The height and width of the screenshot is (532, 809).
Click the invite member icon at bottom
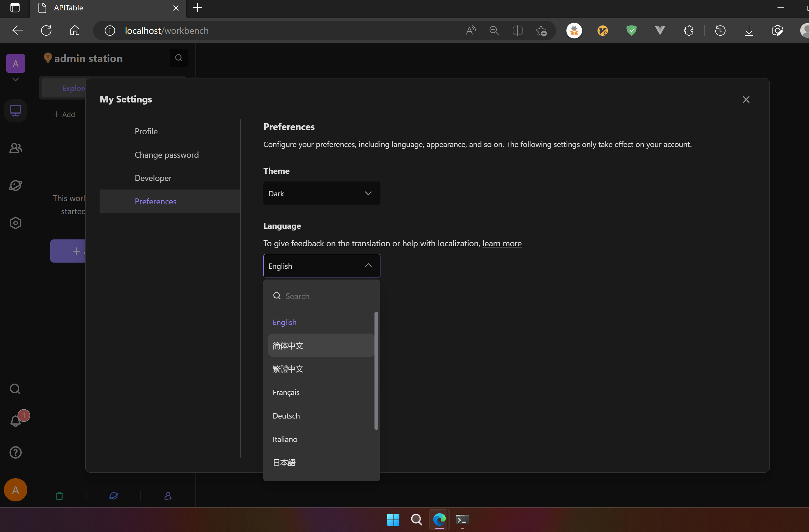(168, 496)
